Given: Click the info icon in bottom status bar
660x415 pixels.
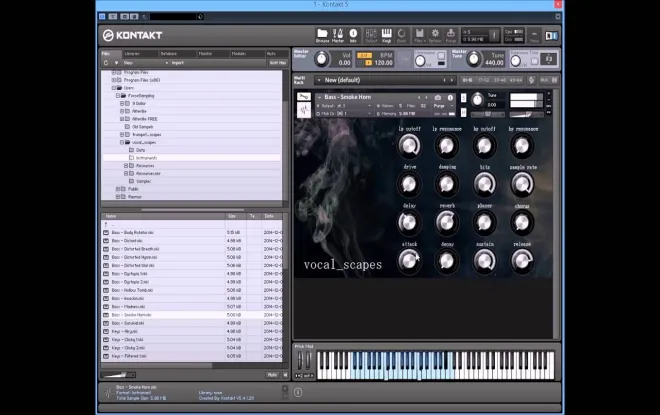Looking at the screenshot, I should coord(298,392).
